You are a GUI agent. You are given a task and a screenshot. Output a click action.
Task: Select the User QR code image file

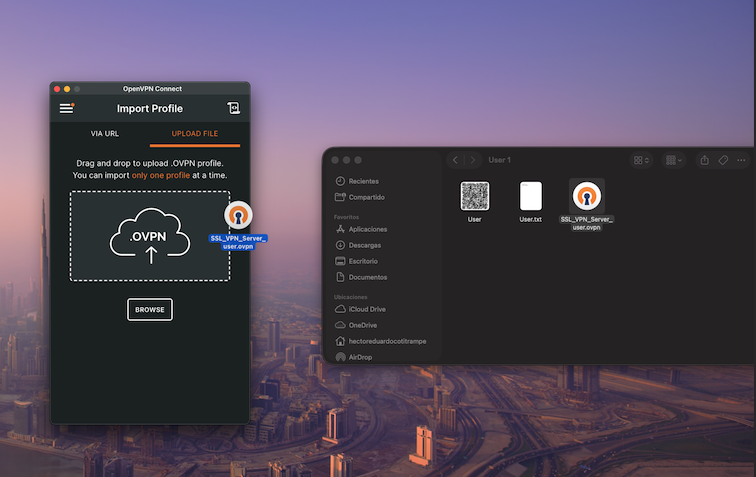coord(475,196)
